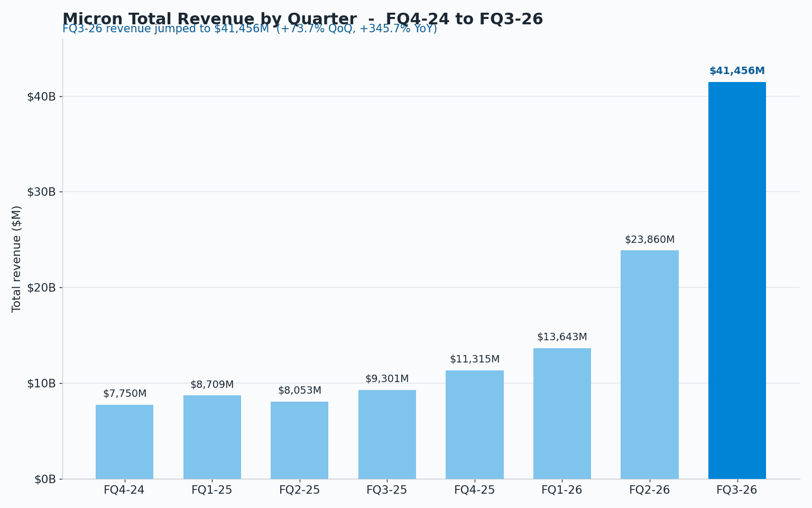Click the revenue bar for FQ4-25
Image resolution: width=812 pixels, height=508 pixels.
pyautogui.click(x=475, y=424)
